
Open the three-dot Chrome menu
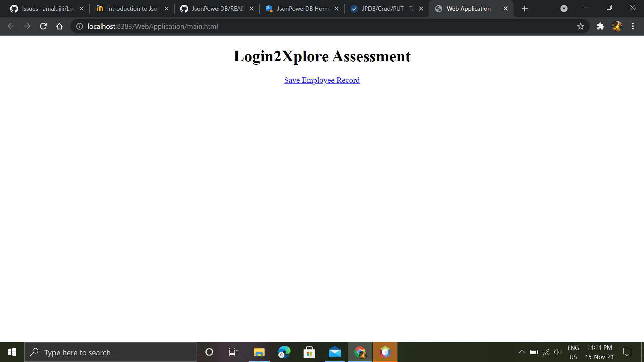(633, 26)
